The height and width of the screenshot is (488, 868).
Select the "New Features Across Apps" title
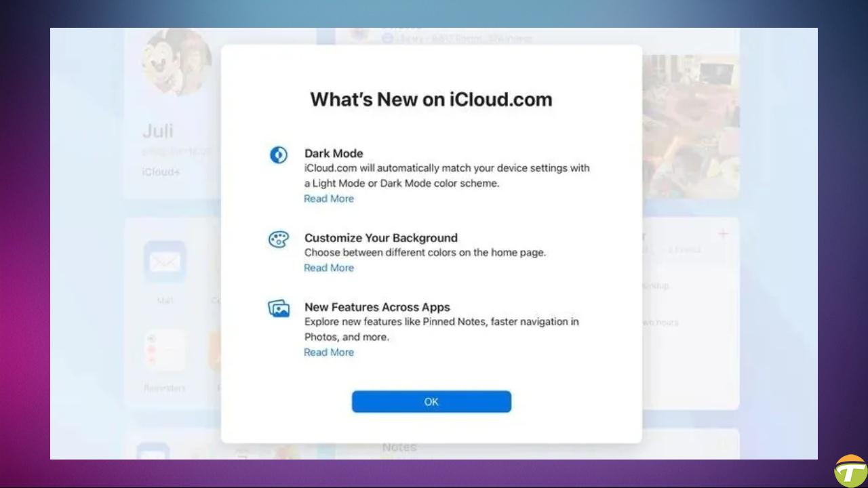[377, 307]
